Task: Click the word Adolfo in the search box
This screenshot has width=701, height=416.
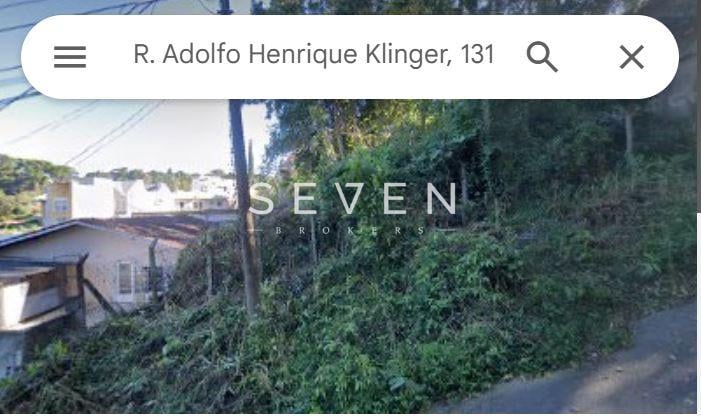Action: [202, 55]
